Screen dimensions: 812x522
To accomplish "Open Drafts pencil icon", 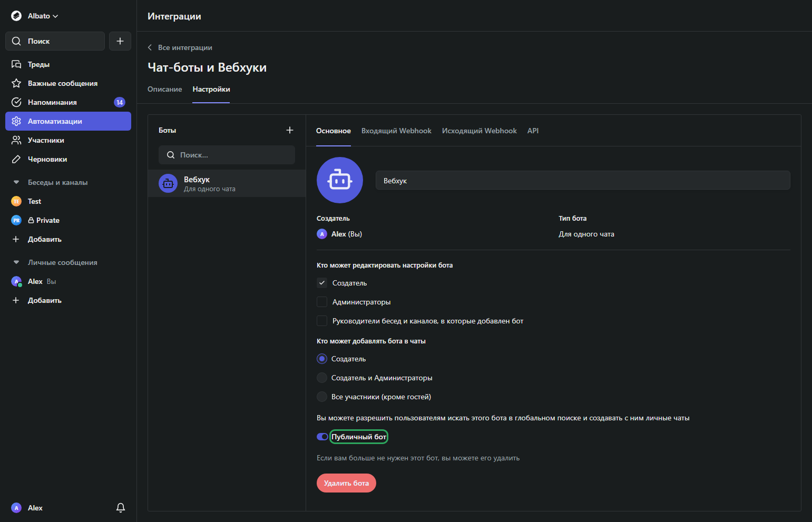I will click(16, 159).
